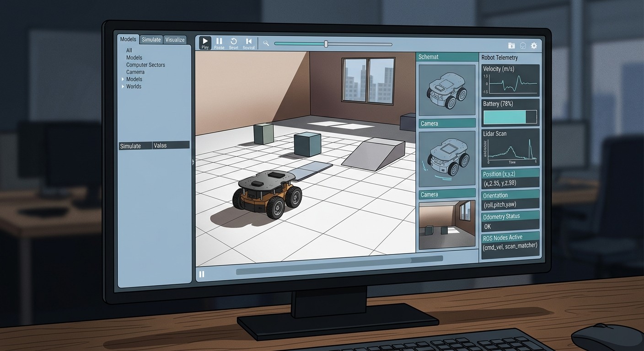Image resolution: width=644 pixels, height=351 pixels.
Task: Select the first Models entry under All
Action: 134,58
